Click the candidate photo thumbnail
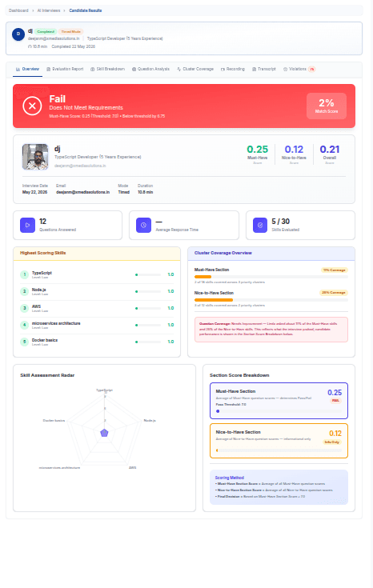373x588 pixels. [35, 157]
